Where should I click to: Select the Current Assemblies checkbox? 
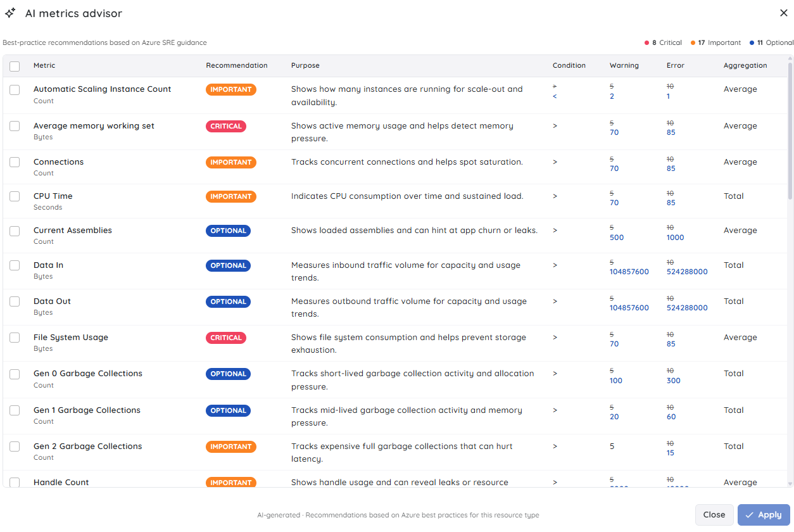pos(15,231)
